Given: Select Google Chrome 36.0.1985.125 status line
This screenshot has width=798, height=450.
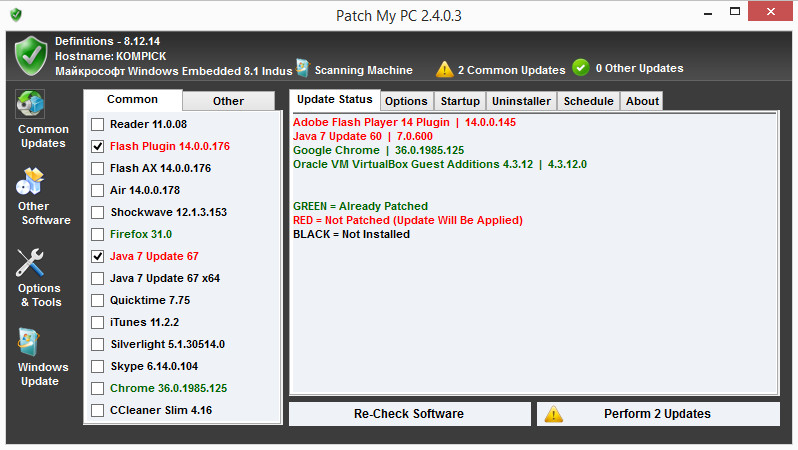Looking at the screenshot, I should (x=379, y=150).
